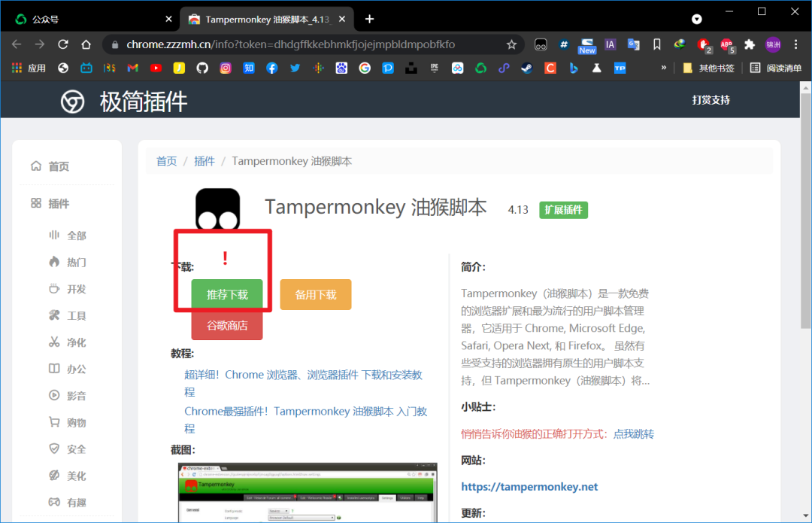Open the https://tampermonkey.net website link

(x=529, y=487)
